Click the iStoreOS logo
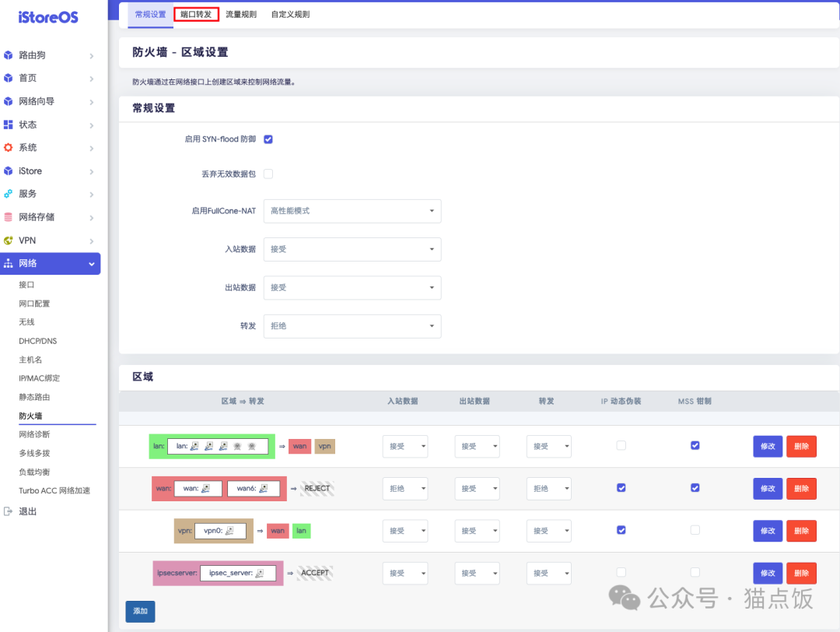 click(x=48, y=17)
